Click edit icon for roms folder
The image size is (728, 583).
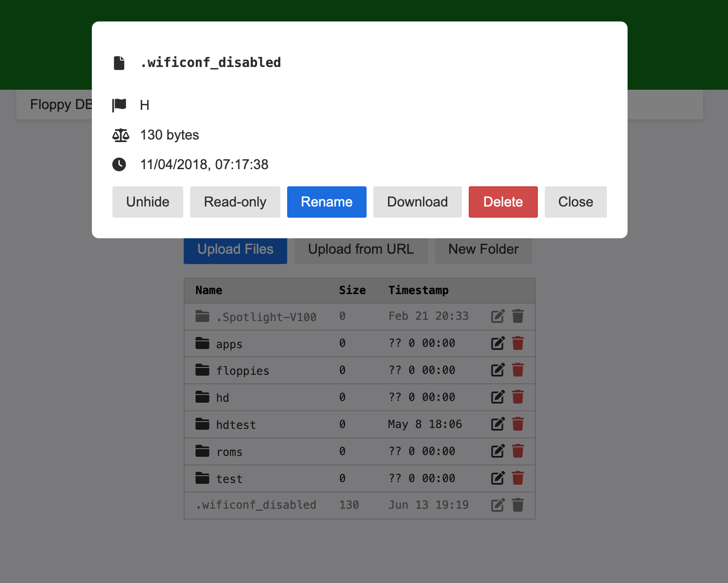point(498,451)
